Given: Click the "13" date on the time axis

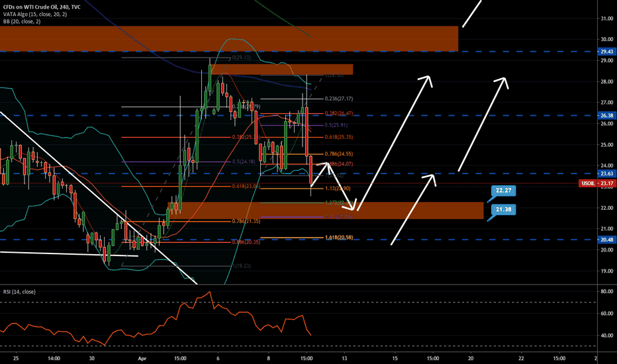Looking at the screenshot, I should 344,359.
